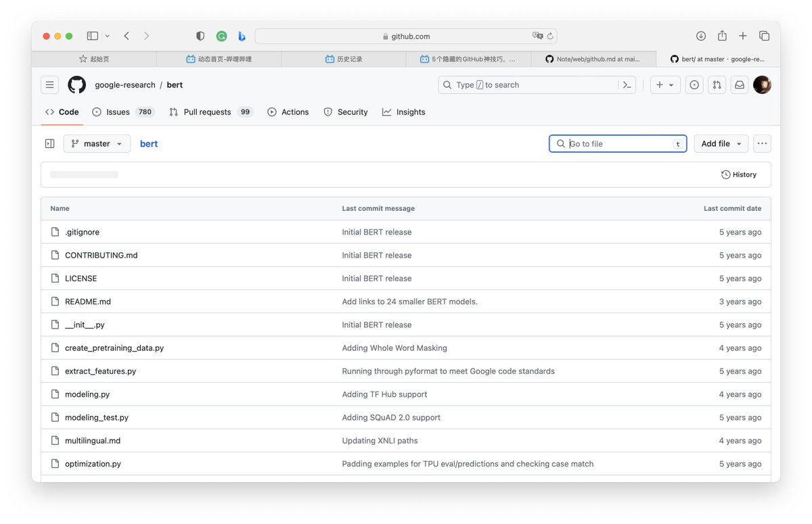Image resolution: width=812 pixels, height=524 pixels.
Task: Click the bert breadcrumb path link
Action: pyautogui.click(x=149, y=144)
